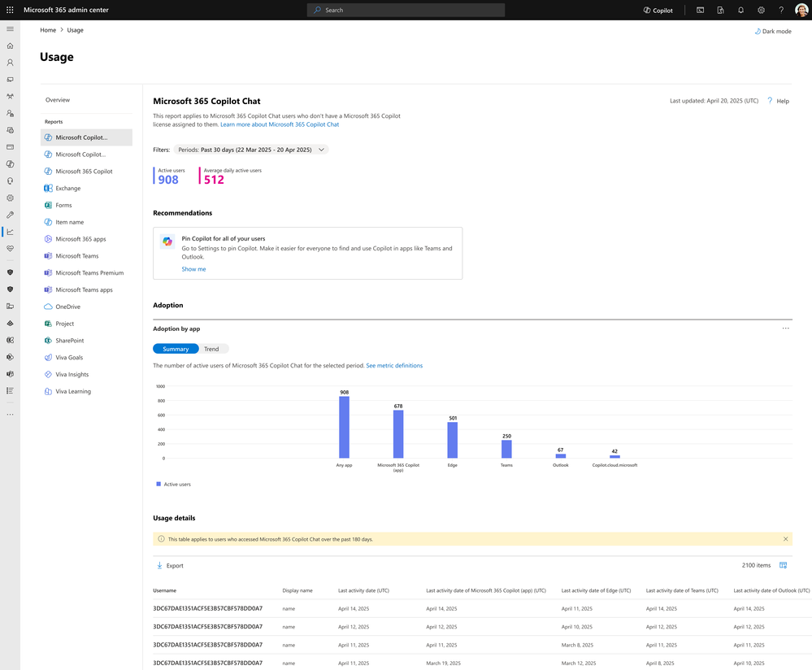The height and width of the screenshot is (670, 812).
Task: Click Average daily active users 512
Action: pyautogui.click(x=231, y=176)
